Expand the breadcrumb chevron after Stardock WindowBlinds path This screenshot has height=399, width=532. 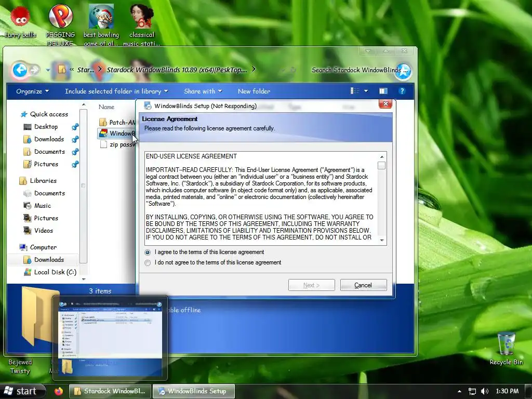254,69
